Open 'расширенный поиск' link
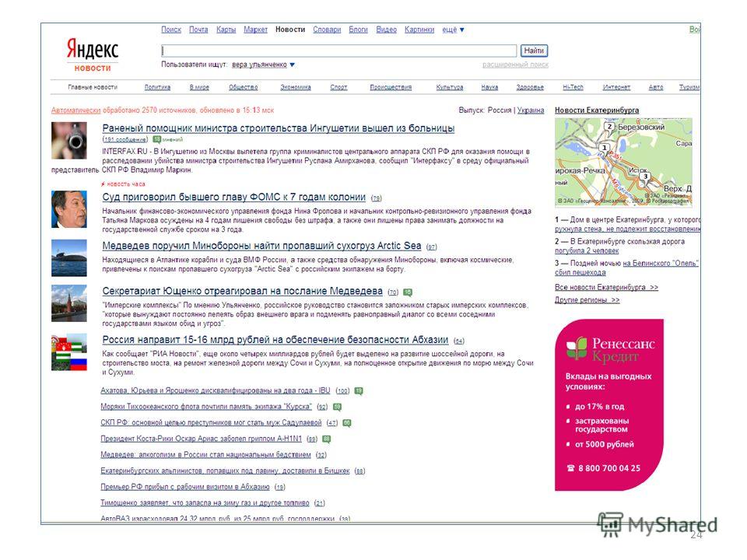Viewport: 747px width, 560px height. point(515,65)
